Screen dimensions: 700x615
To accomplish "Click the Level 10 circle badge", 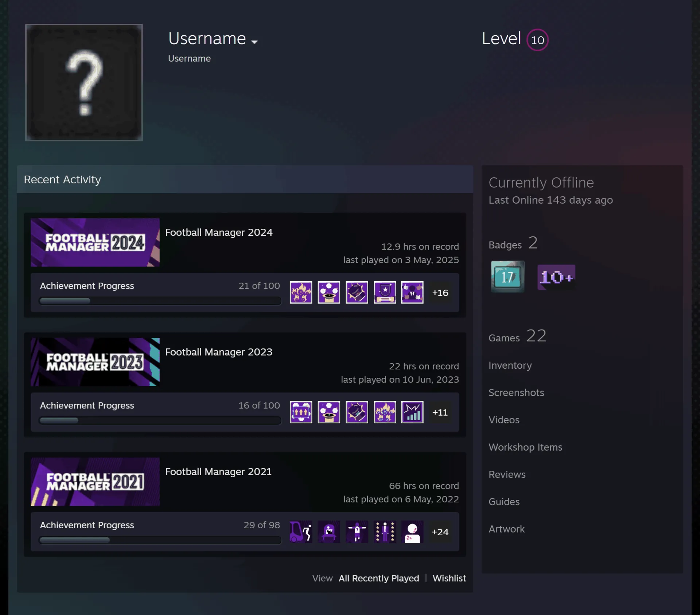I will (537, 40).
